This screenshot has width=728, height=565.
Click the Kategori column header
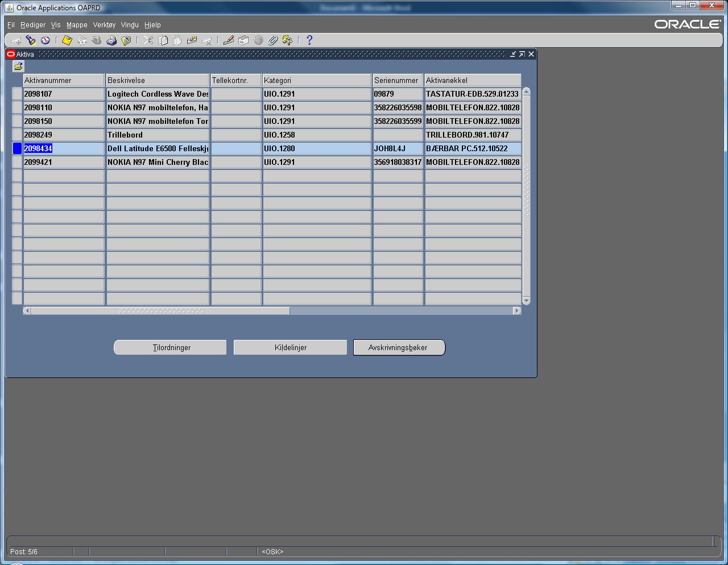317,80
